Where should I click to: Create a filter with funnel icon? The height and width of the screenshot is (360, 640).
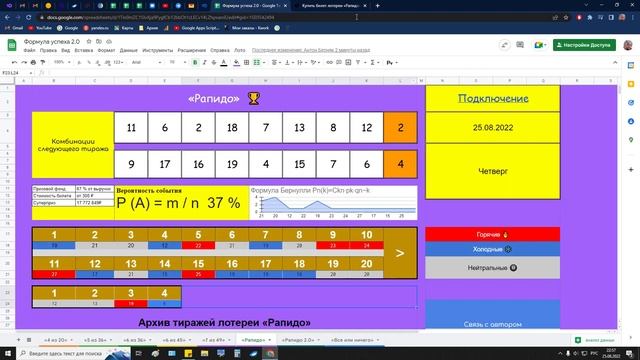tap(359, 62)
